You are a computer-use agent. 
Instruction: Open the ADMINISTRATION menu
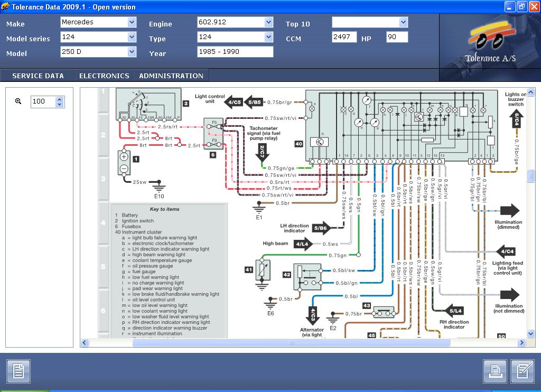click(171, 76)
